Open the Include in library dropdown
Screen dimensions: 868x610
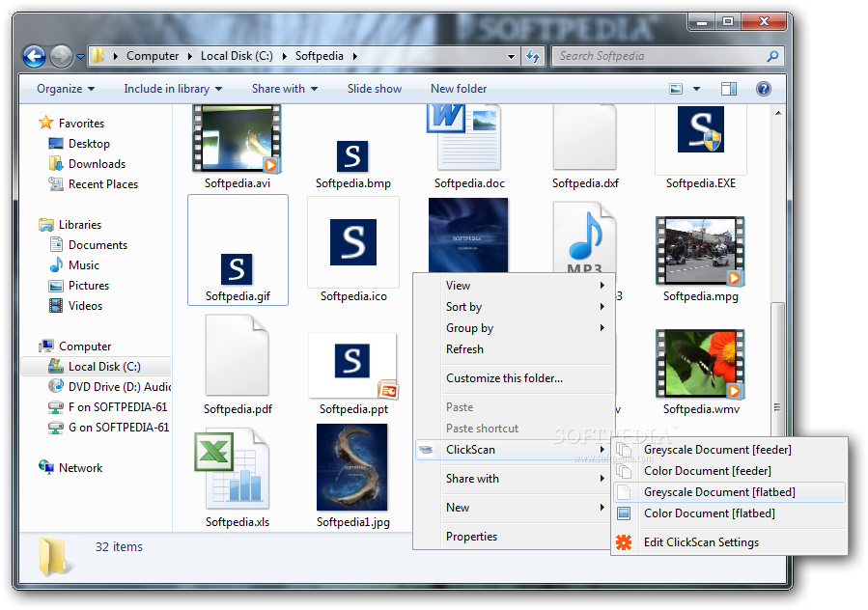coord(173,89)
